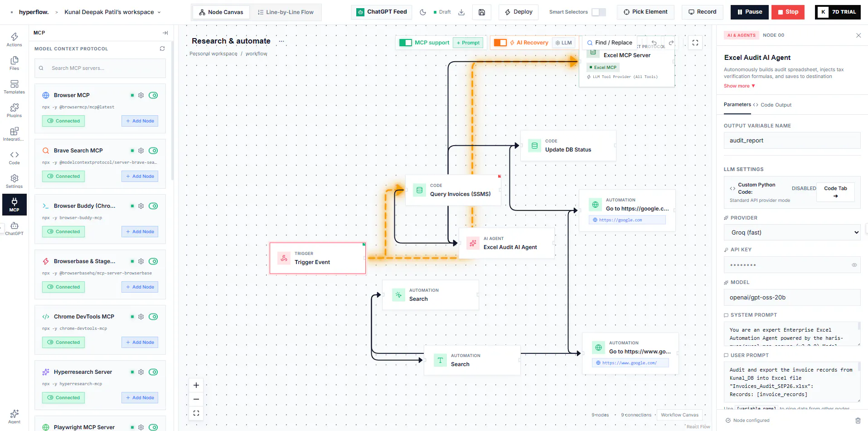The height and width of the screenshot is (431, 868).
Task: Stop the run with the Stop button
Action: coord(788,12)
